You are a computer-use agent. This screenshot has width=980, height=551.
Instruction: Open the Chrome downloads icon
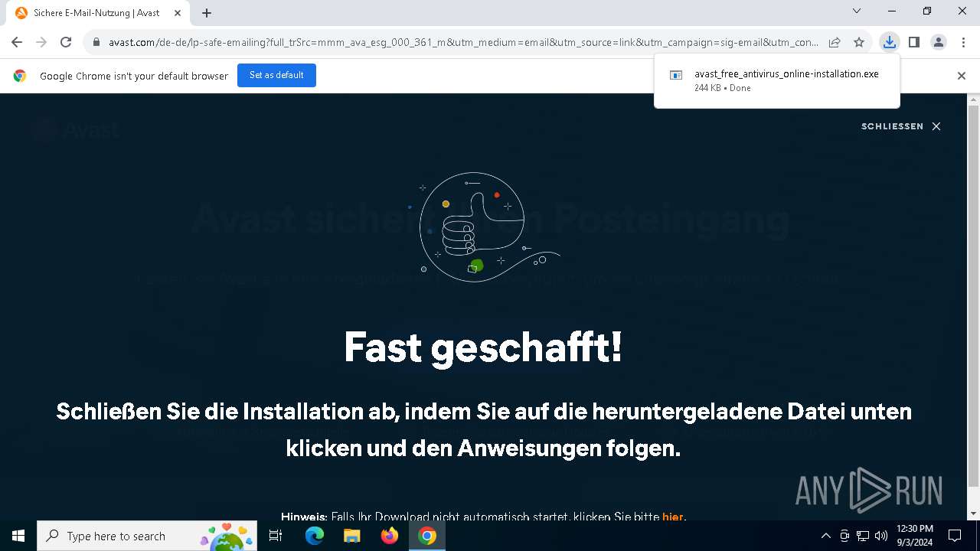(x=889, y=43)
